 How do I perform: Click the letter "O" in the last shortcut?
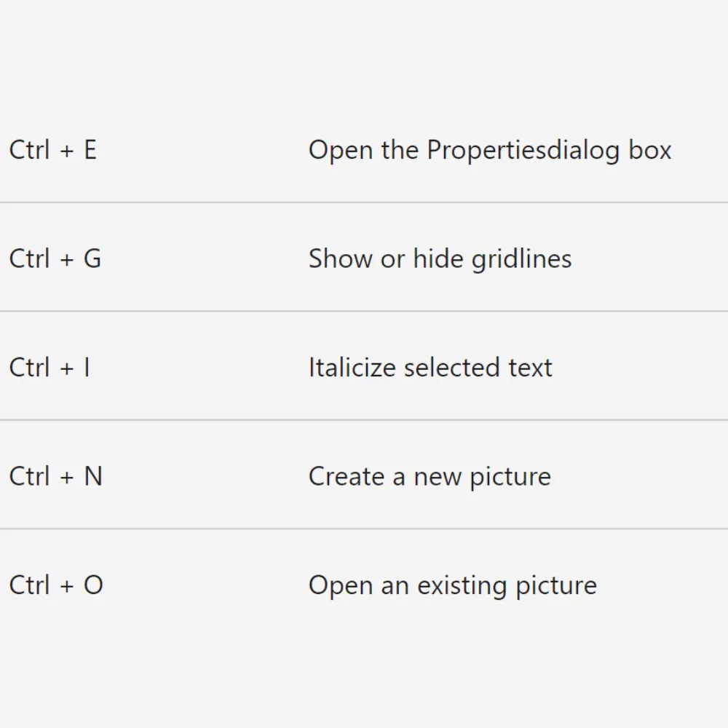(93, 585)
